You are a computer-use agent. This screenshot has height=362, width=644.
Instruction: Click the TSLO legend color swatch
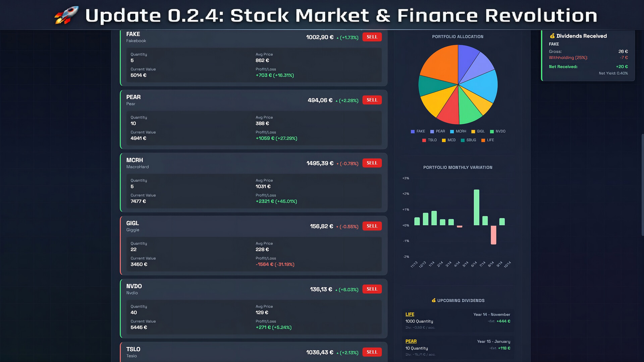coord(424,140)
